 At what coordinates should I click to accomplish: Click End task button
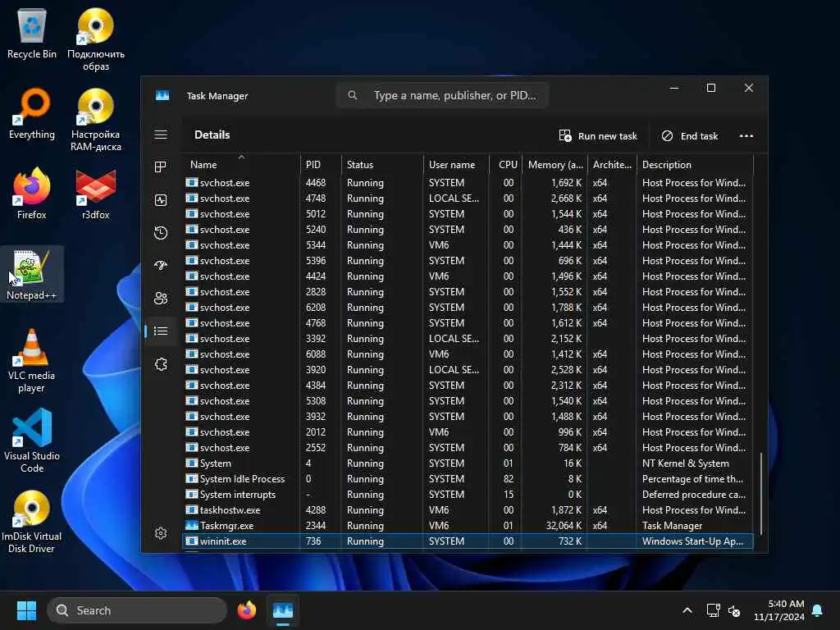click(689, 136)
